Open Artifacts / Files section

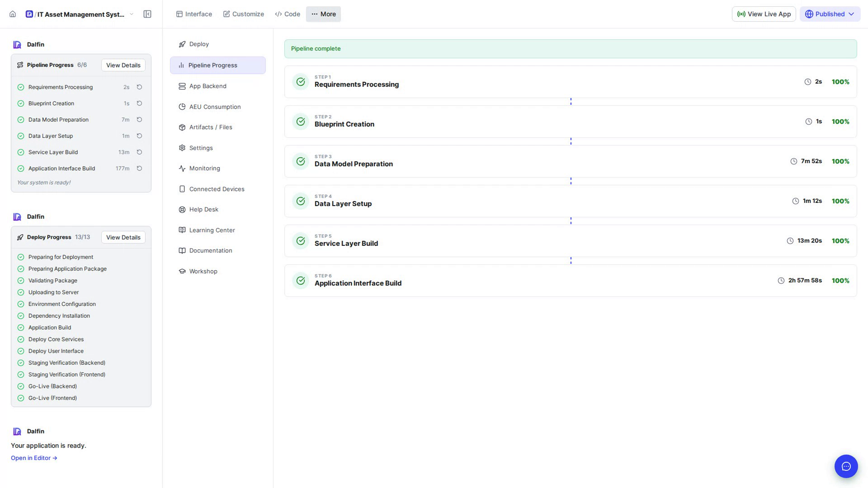coord(217,127)
